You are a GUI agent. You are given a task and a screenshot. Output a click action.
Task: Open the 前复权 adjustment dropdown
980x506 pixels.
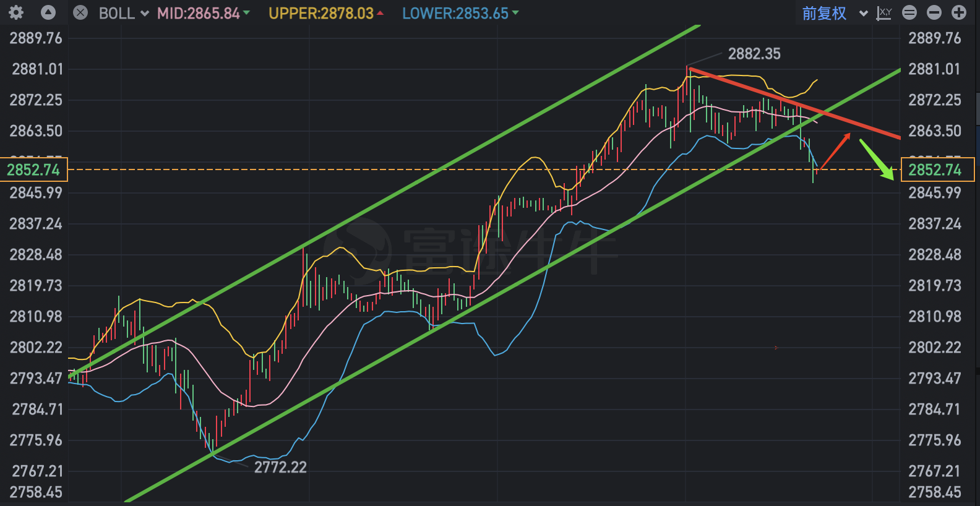(x=834, y=14)
